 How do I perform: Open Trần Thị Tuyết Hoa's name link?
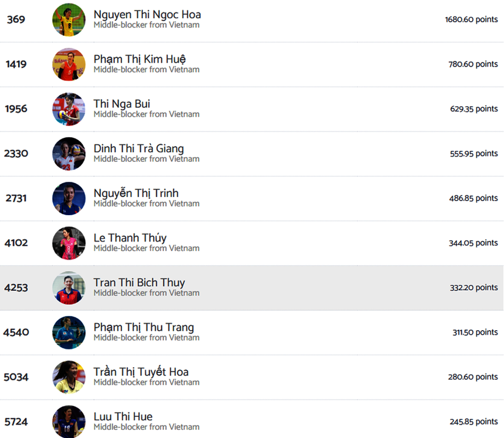pos(141,372)
